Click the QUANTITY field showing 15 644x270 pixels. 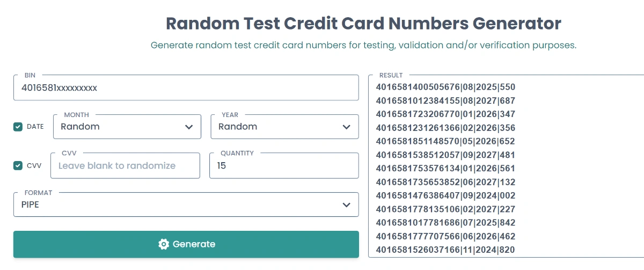(284, 165)
